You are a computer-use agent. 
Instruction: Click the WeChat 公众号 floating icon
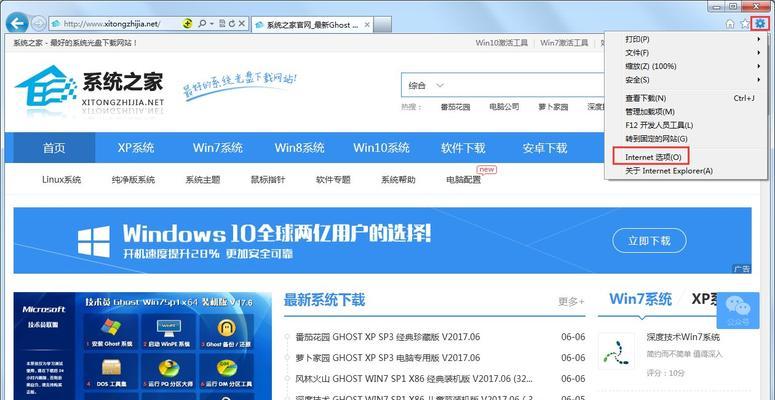[737, 311]
